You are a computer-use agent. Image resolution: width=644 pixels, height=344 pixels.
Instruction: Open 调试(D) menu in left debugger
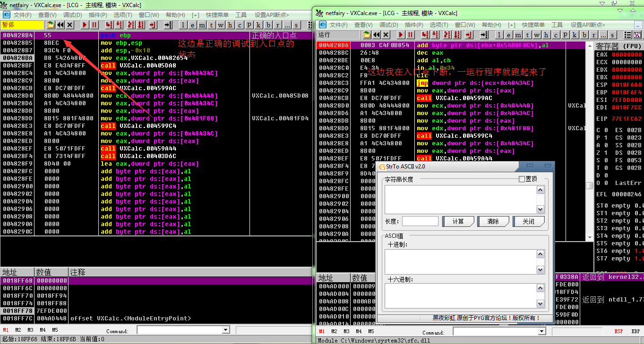[73, 15]
